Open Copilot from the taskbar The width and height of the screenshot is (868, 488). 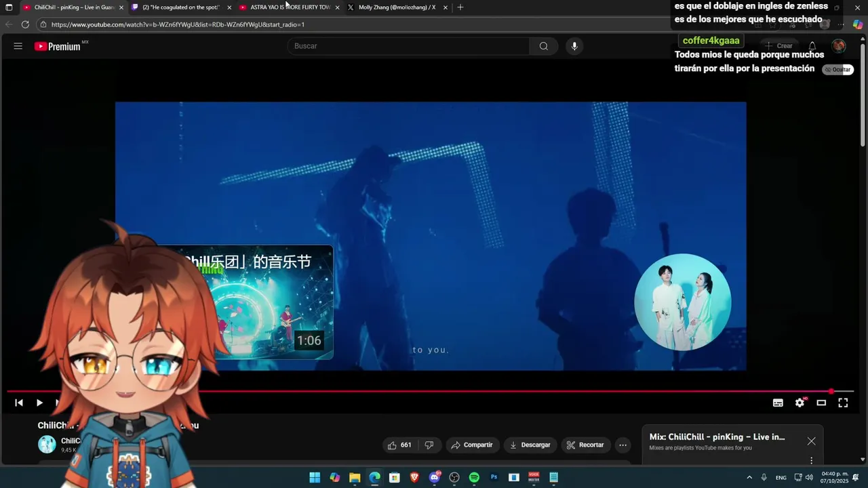point(334,477)
